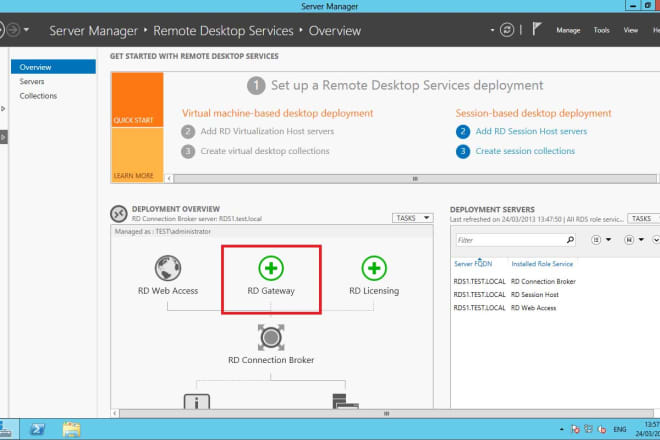Click the Filter input field
This screenshot has height=440, width=660.
(511, 240)
